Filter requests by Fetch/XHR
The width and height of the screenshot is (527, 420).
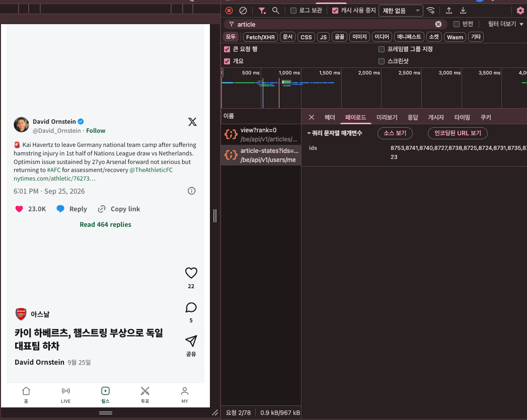tap(260, 37)
